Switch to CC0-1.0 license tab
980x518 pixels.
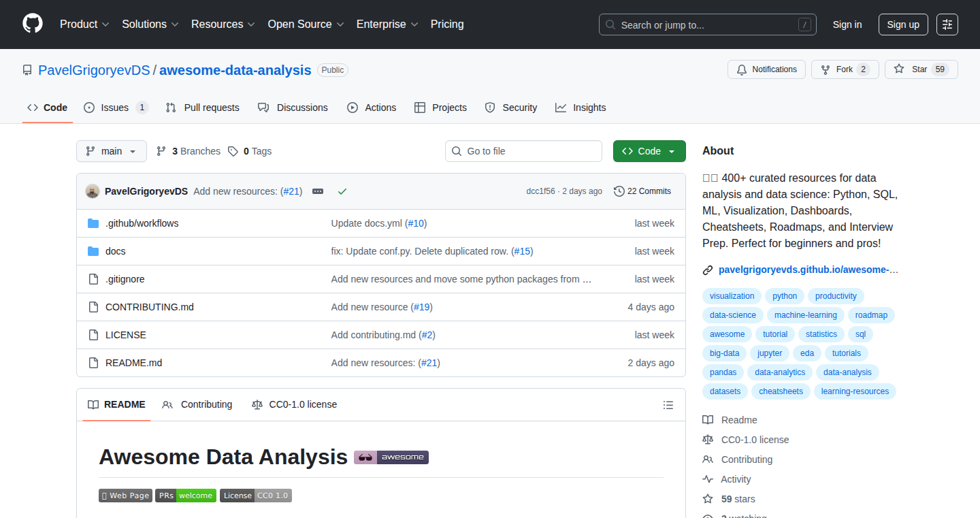pos(294,404)
